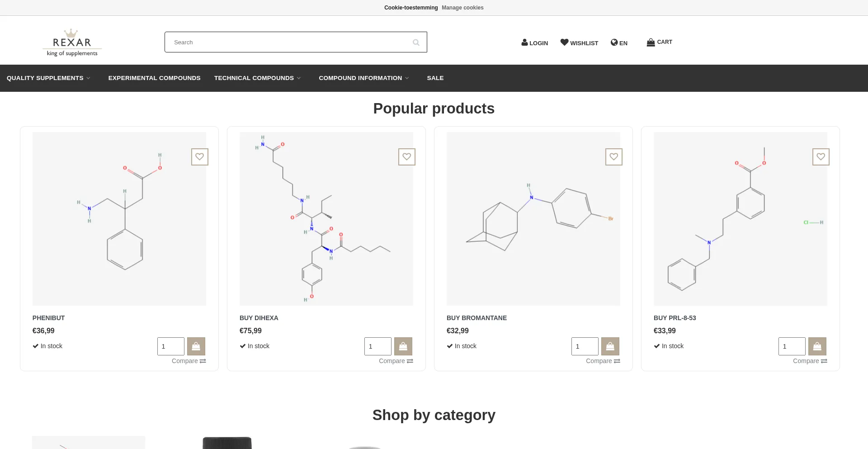
Task: Expand the Technical Compounds menu
Action: 257,78
